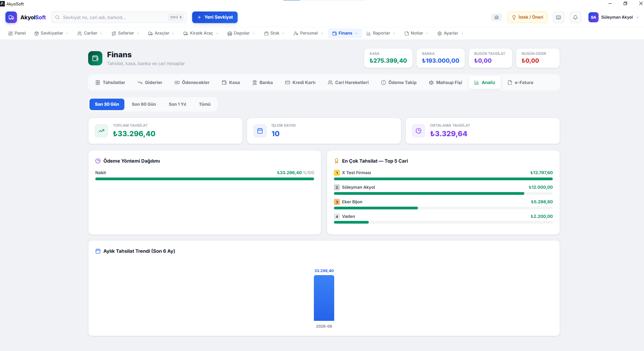Viewport: 644px width, 351px height.
Task: Open the Süleyman Akyol user chevron
Action: click(638, 17)
